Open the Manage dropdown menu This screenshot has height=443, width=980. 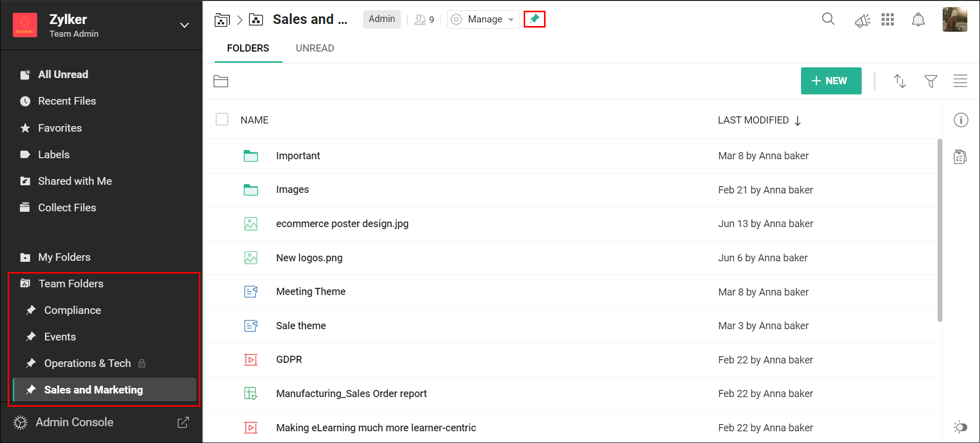pos(484,19)
